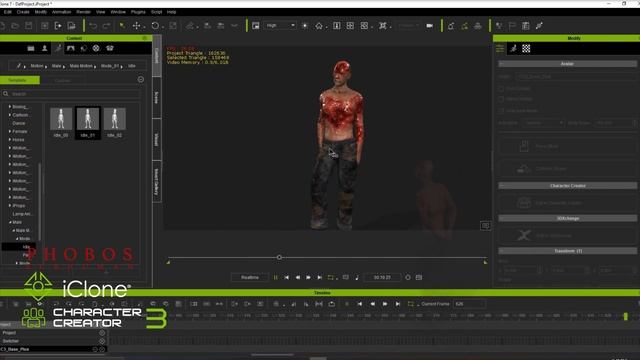640x360 pixels.
Task: Collapse the Male folder in content tree
Action: point(10,222)
